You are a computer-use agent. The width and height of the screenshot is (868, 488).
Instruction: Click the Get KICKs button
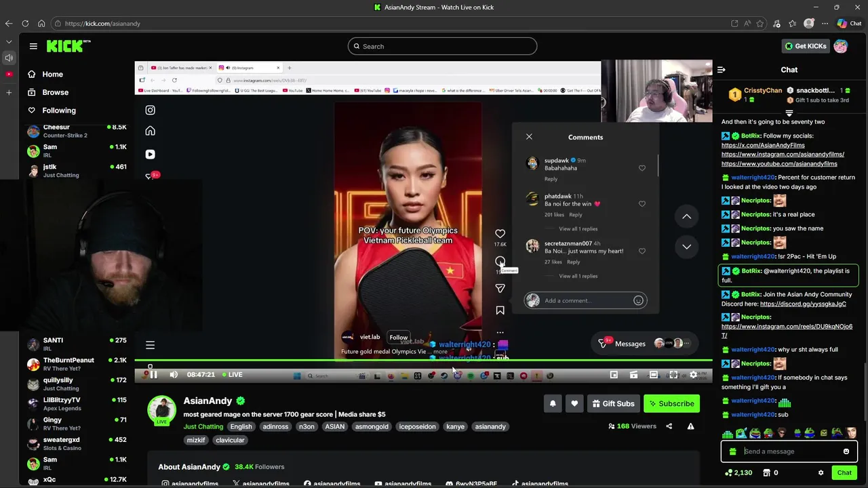(x=806, y=46)
